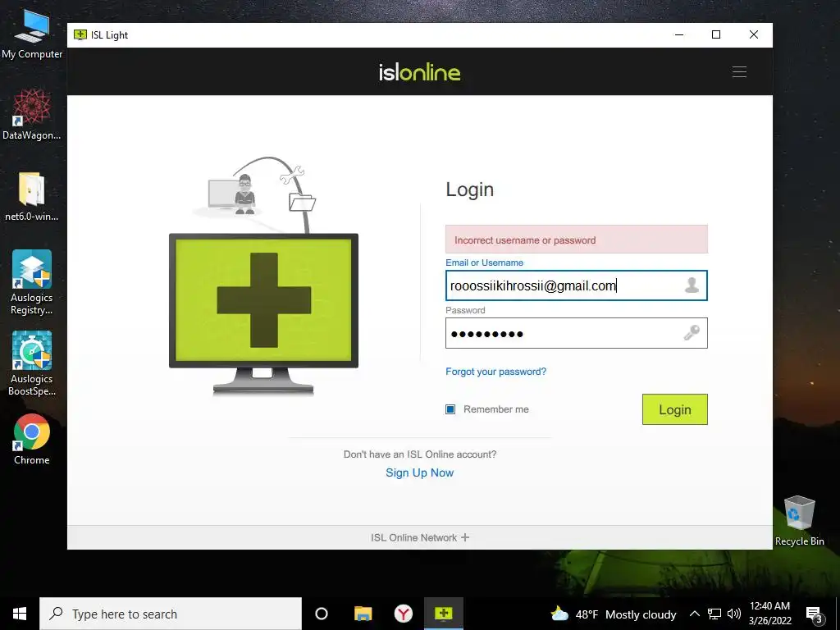Show hidden system tray icons

[694, 614]
